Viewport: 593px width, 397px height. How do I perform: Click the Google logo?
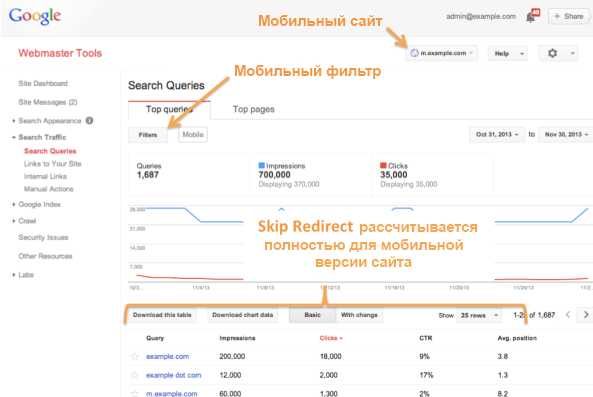click(x=35, y=16)
